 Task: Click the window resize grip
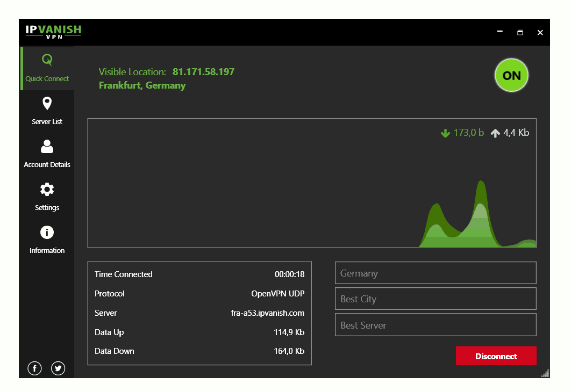pyautogui.click(x=545, y=373)
